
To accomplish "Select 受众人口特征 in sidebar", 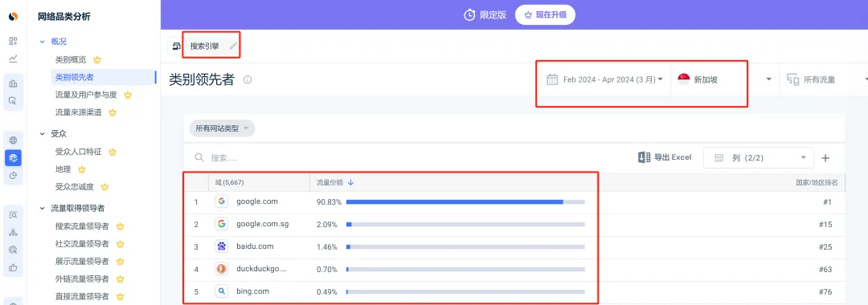I will (78, 152).
